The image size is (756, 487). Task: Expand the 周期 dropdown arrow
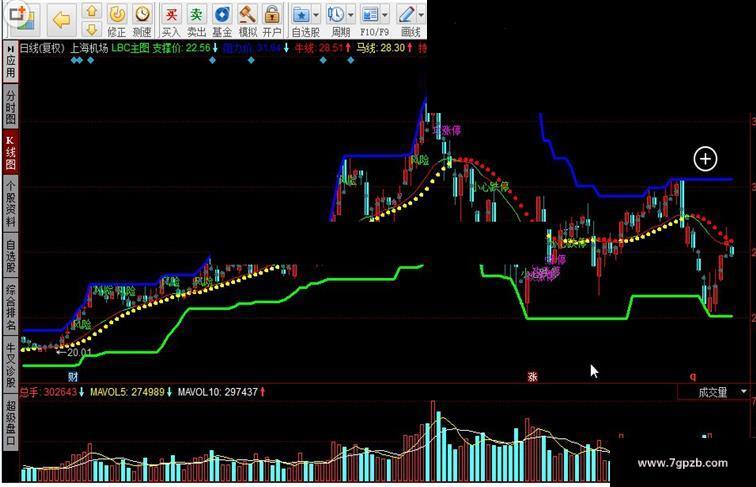[x=350, y=15]
